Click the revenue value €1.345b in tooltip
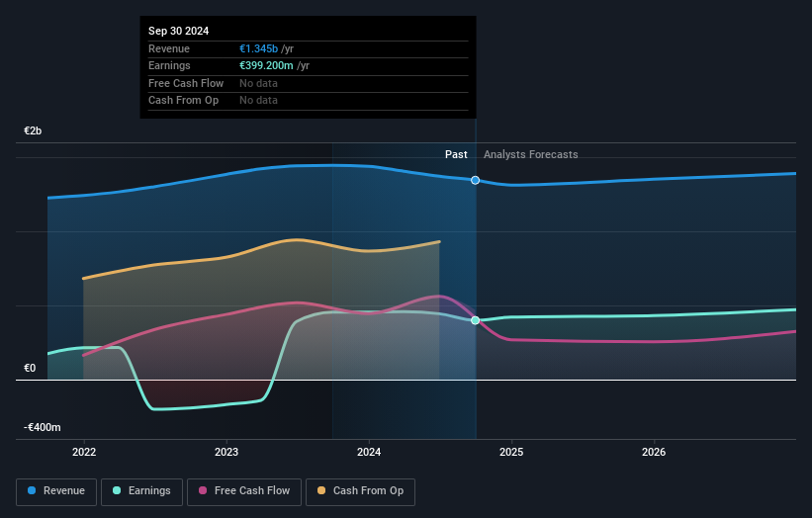 (x=258, y=48)
